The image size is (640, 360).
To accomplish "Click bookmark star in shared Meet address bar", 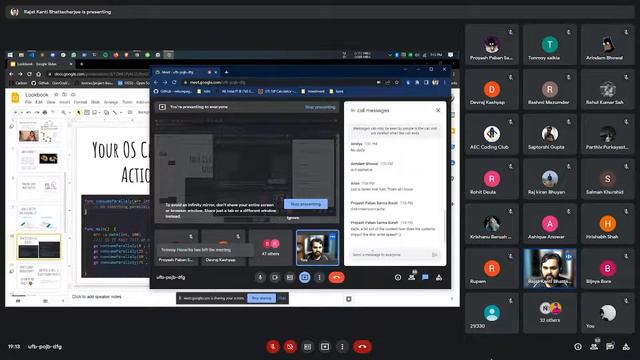I will click(396, 82).
